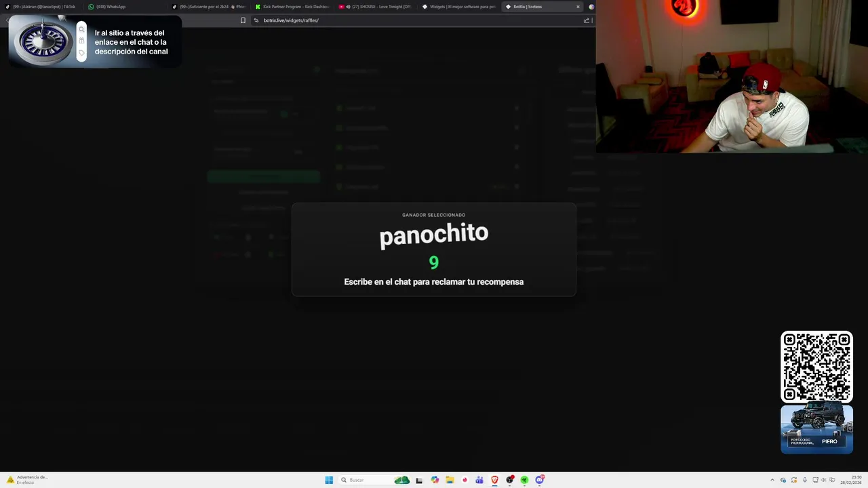Open File Explorer from the taskbar
This screenshot has width=868, height=488.
coord(450,480)
